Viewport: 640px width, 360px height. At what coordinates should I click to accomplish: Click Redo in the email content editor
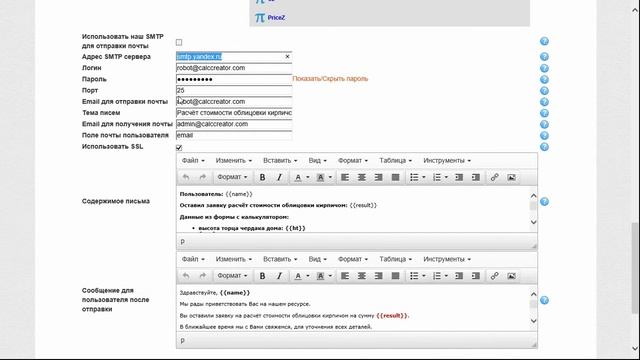(203, 177)
